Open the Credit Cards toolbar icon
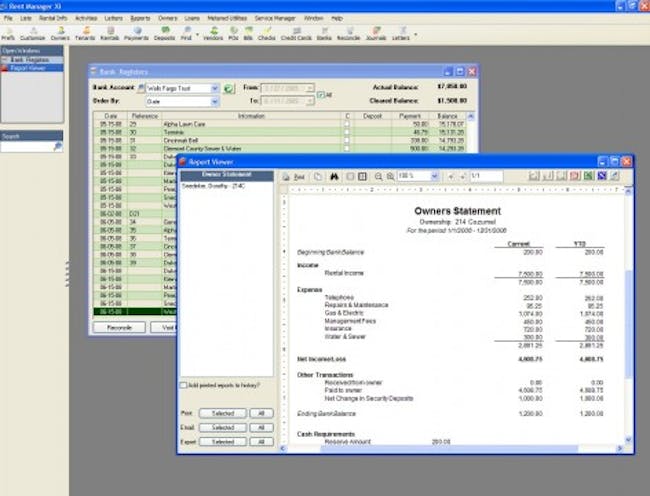This screenshot has height=496, width=650. [296, 34]
